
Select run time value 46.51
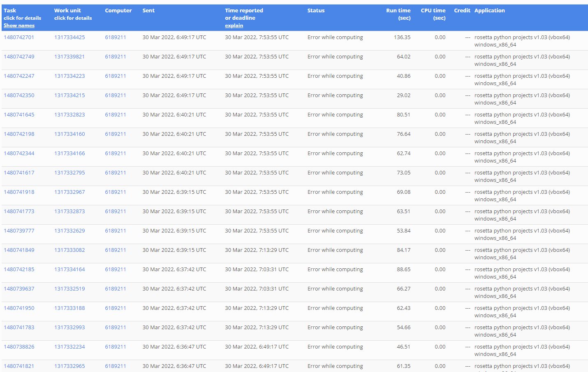pyautogui.click(x=403, y=346)
